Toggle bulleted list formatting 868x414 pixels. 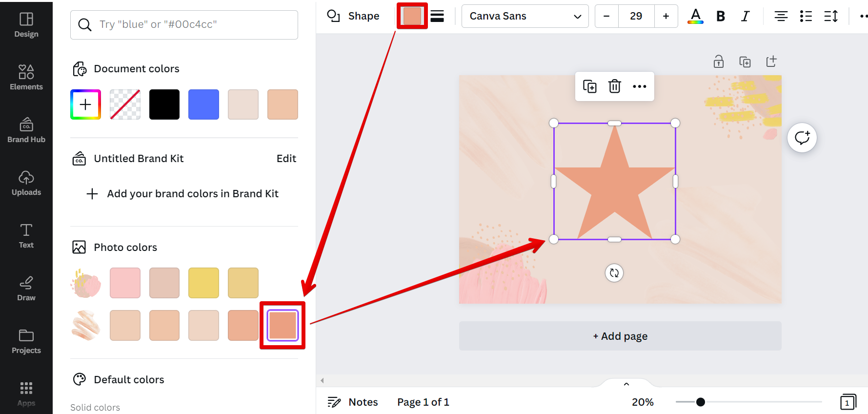tap(806, 16)
